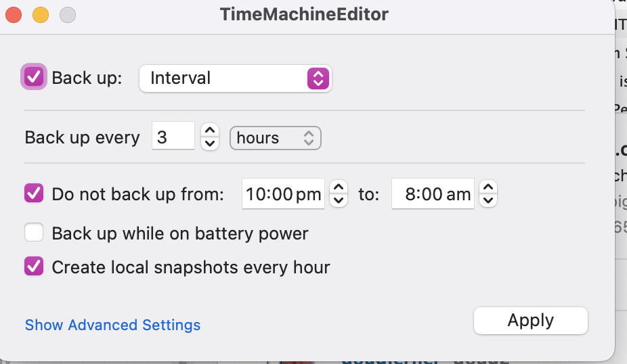Open the hours unit dropdown
Viewport: 627px width, 364px height.
pos(275,138)
